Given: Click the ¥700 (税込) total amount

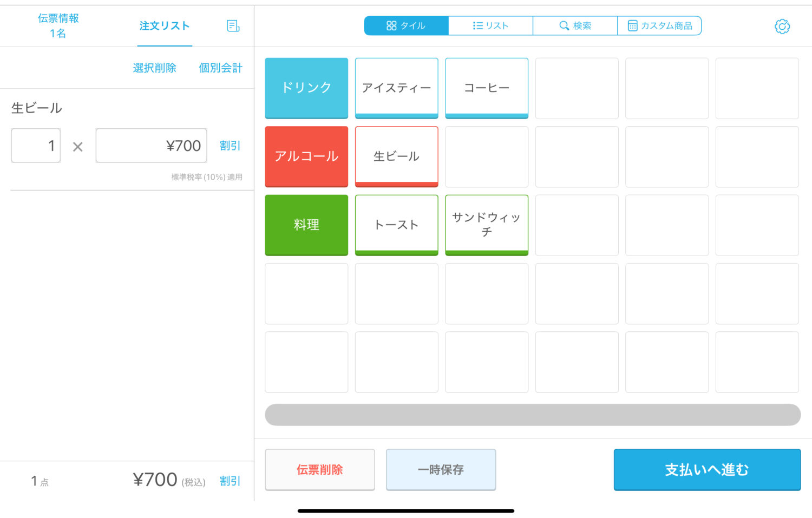Looking at the screenshot, I should (x=169, y=480).
